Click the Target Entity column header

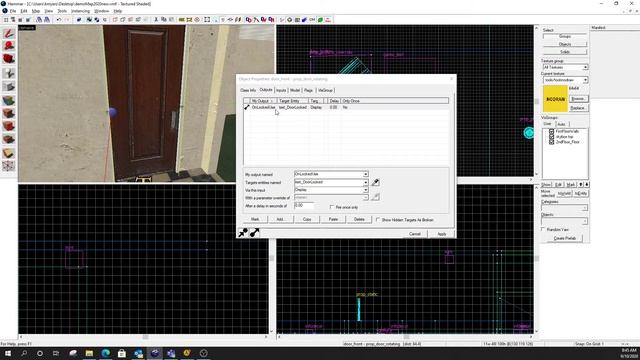292,101
